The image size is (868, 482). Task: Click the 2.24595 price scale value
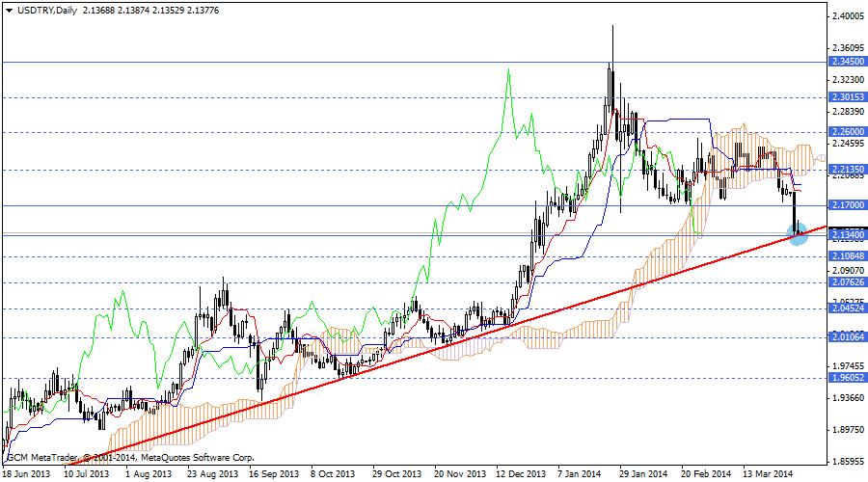pos(848,144)
